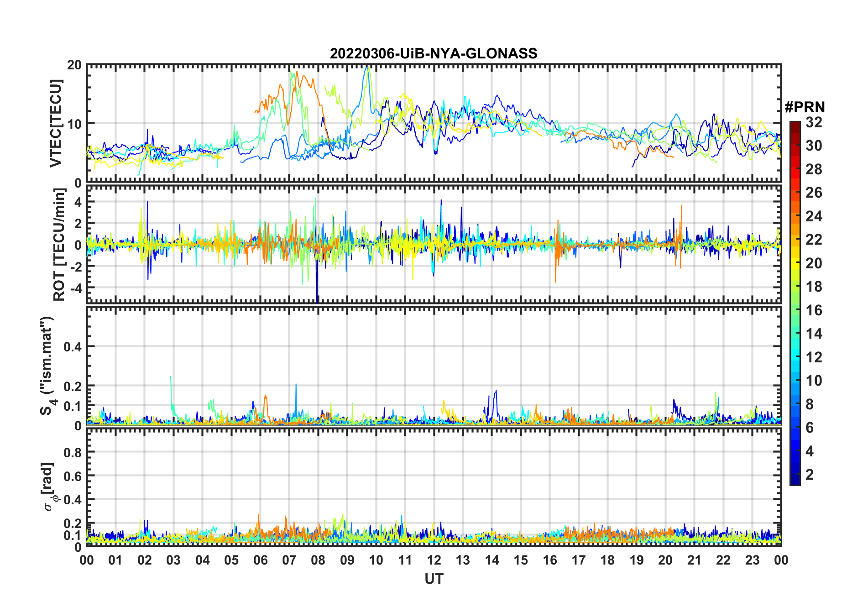Pick the dark blue bottom of the colorbar
868x607 pixels.
tap(795, 481)
